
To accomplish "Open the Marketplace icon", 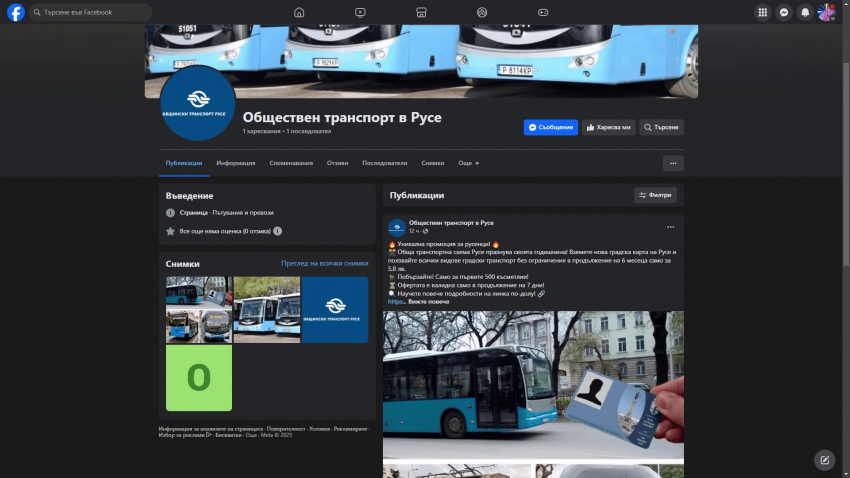I will [421, 12].
